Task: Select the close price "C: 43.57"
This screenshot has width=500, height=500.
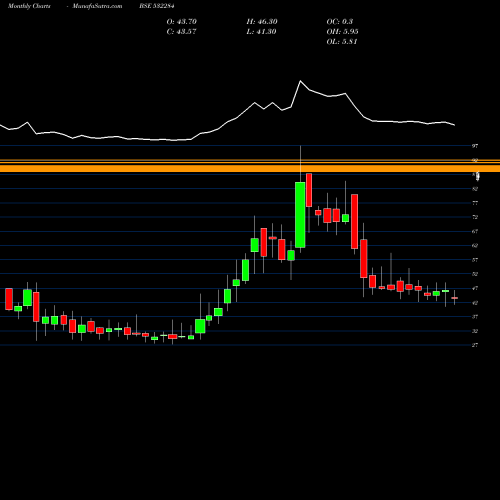Action: coord(182,32)
